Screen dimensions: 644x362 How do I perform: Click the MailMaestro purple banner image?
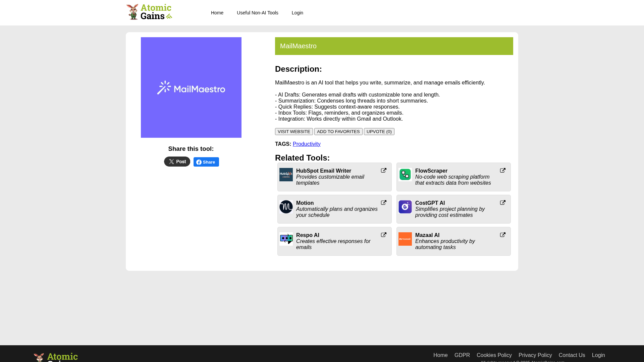coord(191,87)
